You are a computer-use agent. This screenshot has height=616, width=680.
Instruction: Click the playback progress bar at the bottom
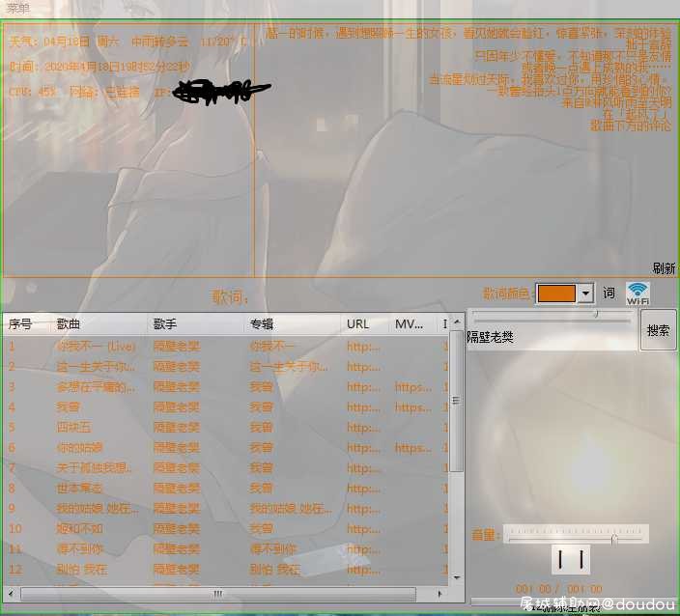(574, 602)
